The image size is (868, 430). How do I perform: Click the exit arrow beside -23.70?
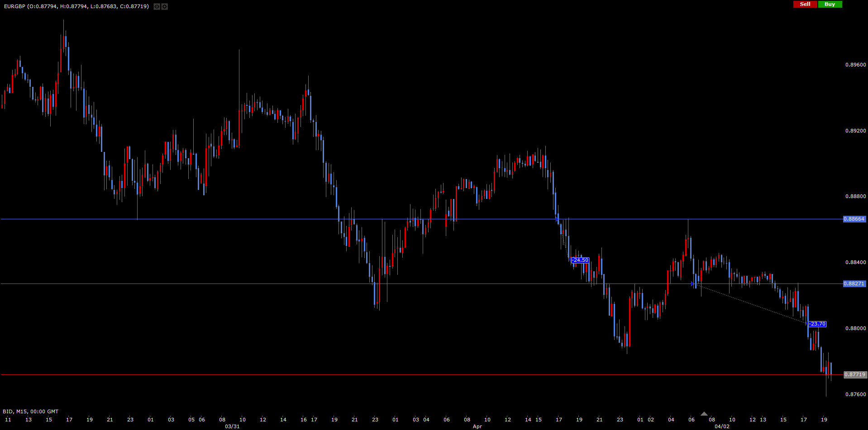click(808, 323)
